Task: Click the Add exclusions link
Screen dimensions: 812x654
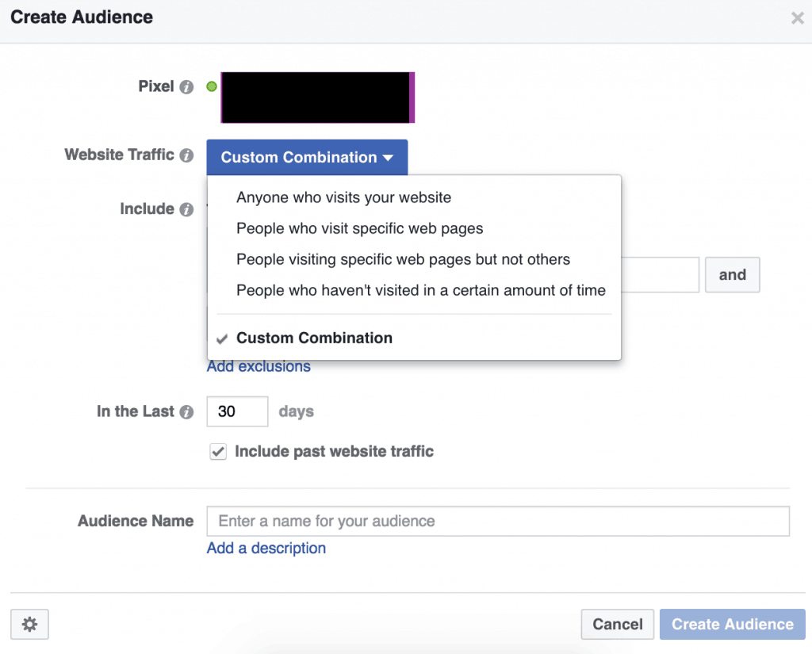Action: pos(258,365)
